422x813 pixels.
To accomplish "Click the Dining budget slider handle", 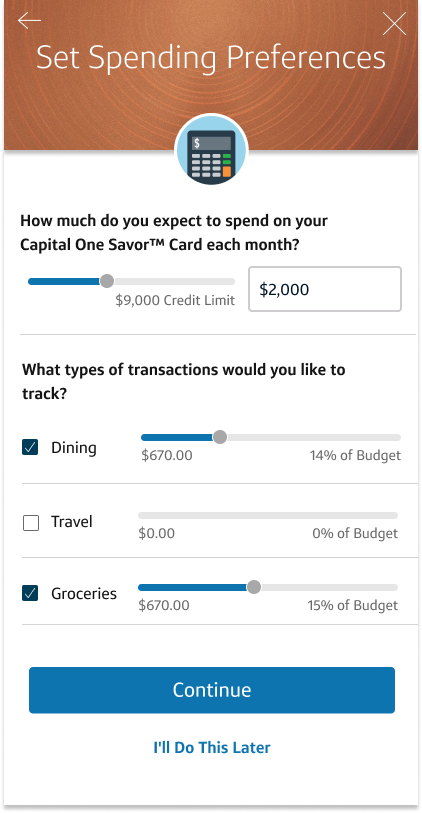I will coord(220,437).
